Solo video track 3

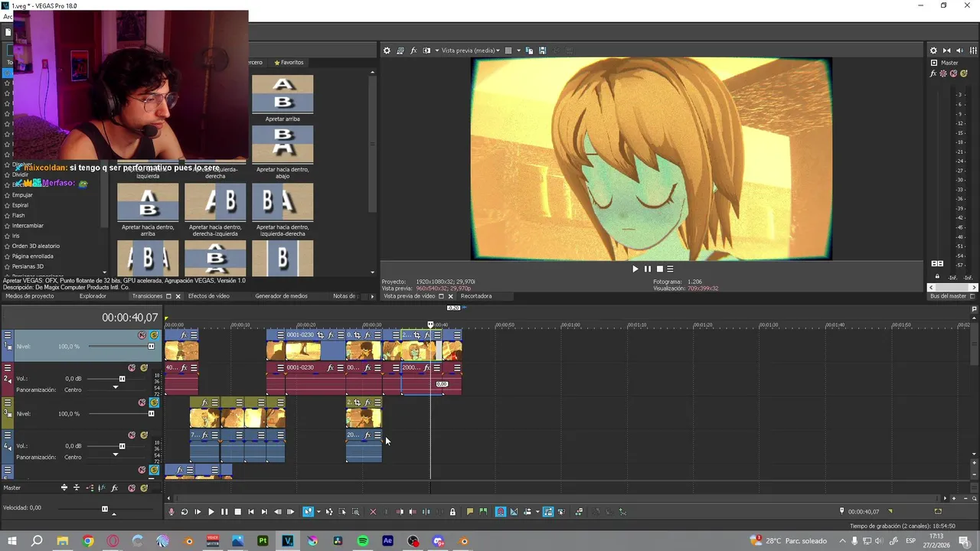154,403
